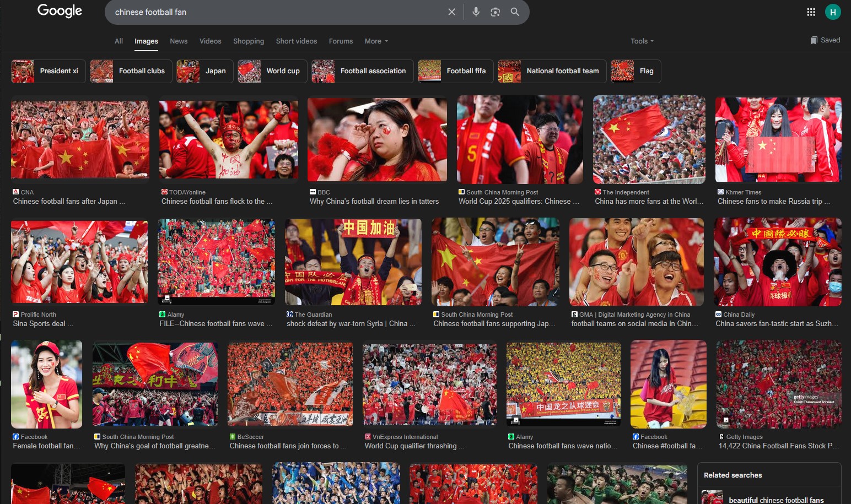Open Facebook female football fan image
Viewport: 851px width, 504px height.
[x=46, y=384]
